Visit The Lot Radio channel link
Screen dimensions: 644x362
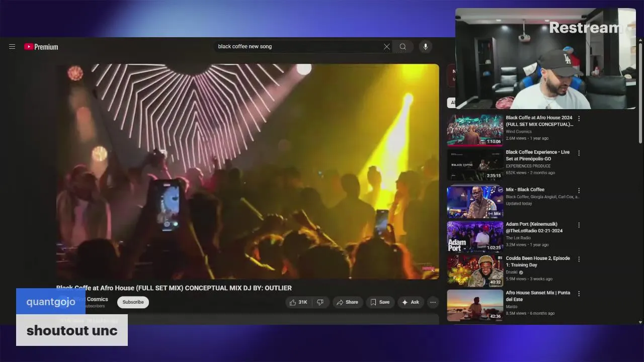[x=518, y=238]
